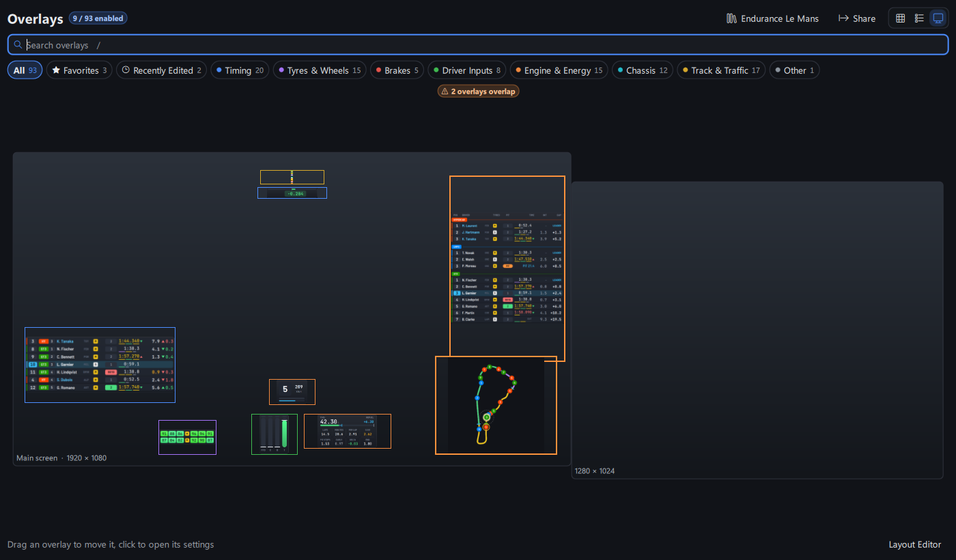
Task: Select the secondary 1280 × 1024 screen
Action: pyautogui.click(x=757, y=330)
